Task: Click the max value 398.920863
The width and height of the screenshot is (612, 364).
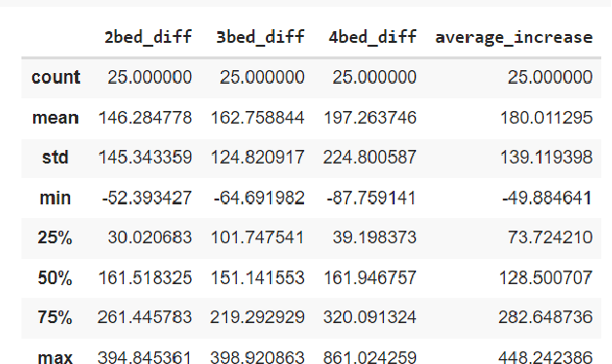Action: (x=257, y=357)
